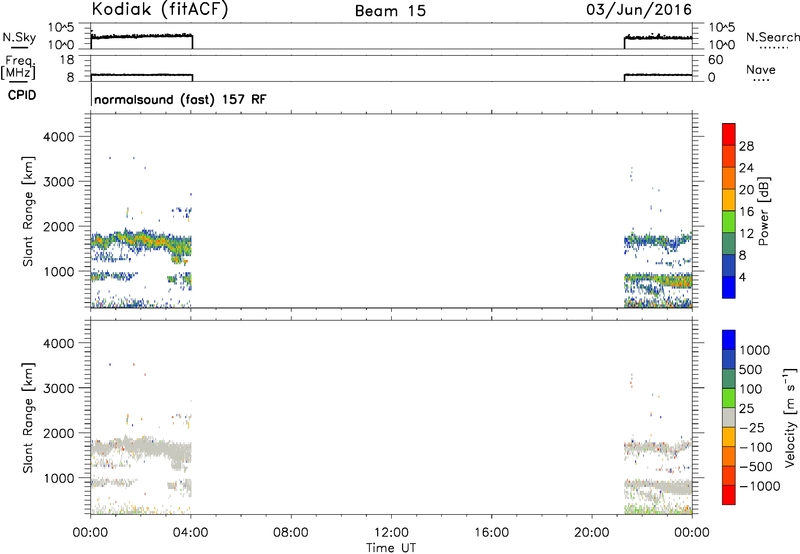This screenshot has width=800, height=554.
Task: Click the N.Search dotted line legend sample
Action: point(773,47)
